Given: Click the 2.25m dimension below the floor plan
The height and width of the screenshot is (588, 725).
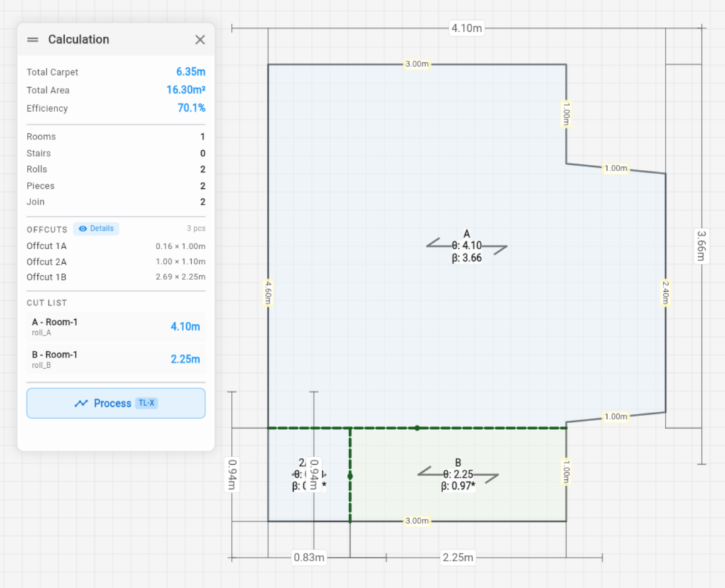Looking at the screenshot, I should (x=457, y=558).
